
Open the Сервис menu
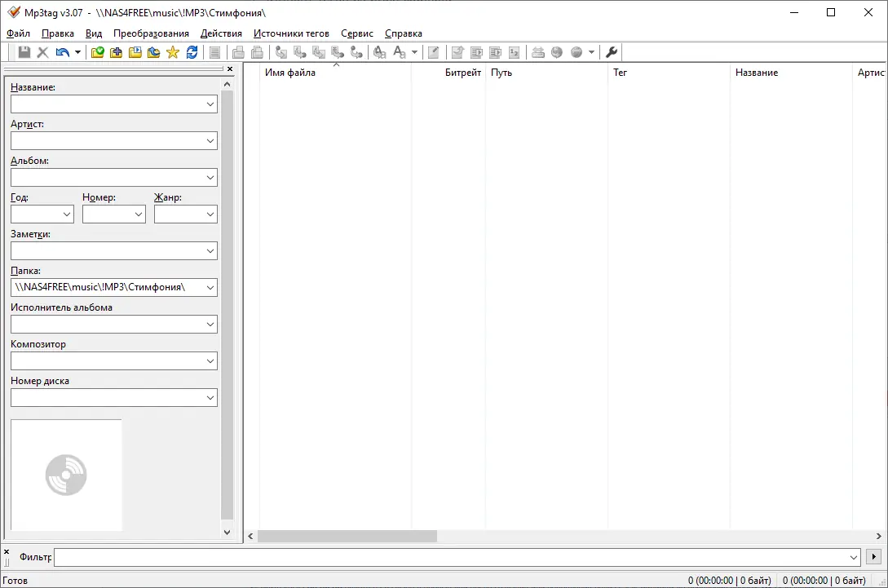[x=357, y=33]
